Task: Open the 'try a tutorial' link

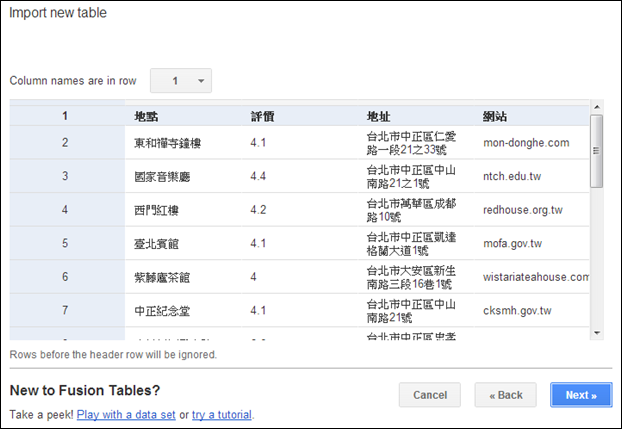Action: (222, 415)
